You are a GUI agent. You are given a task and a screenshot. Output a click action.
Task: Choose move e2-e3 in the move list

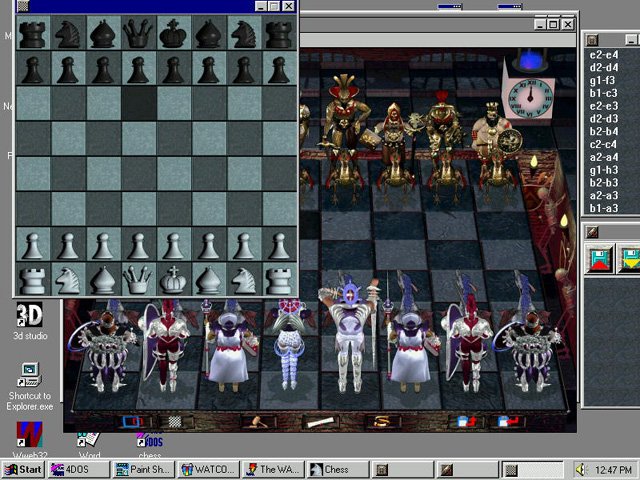603,106
